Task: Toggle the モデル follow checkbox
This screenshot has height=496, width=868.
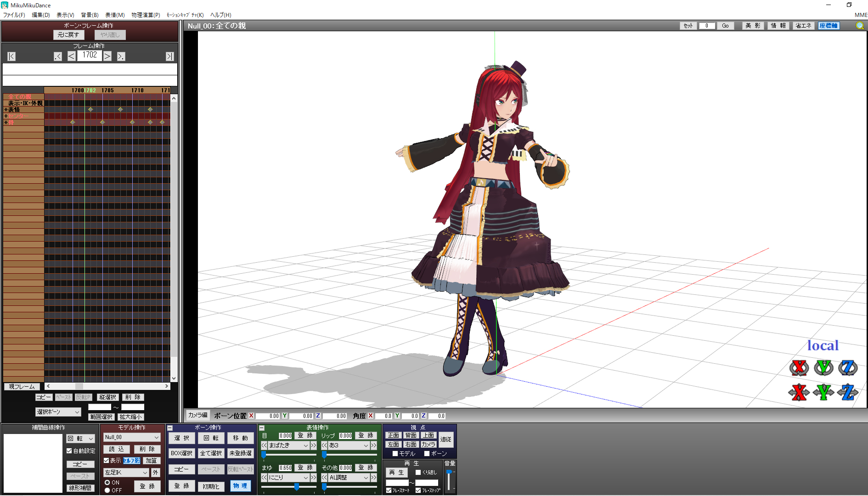Action: click(x=395, y=454)
